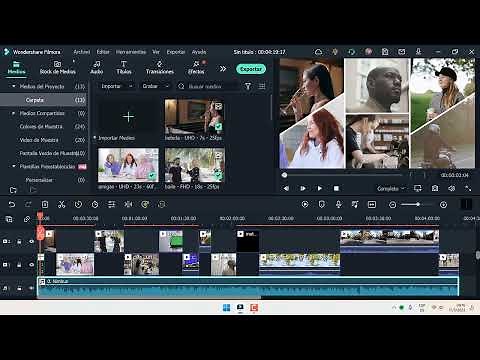The height and width of the screenshot is (360, 480).
Task: Click the microphone voiceover icon
Action: click(339, 204)
